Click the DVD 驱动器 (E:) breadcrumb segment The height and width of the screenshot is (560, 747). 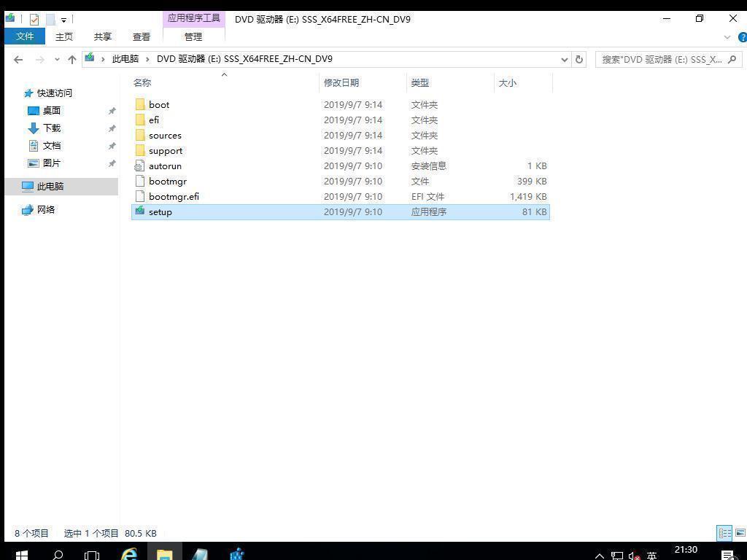click(244, 59)
